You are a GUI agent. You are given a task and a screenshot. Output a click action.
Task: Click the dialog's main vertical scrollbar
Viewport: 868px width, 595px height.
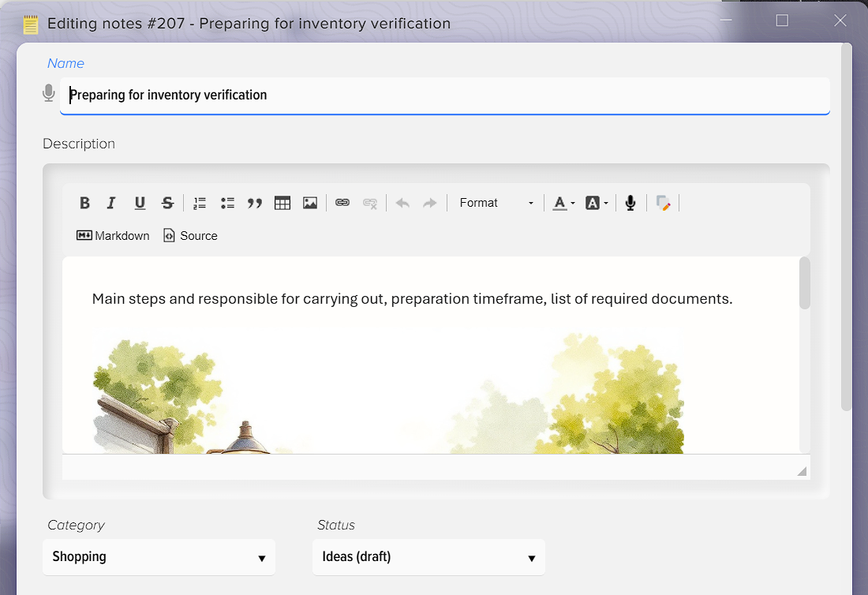click(x=846, y=227)
